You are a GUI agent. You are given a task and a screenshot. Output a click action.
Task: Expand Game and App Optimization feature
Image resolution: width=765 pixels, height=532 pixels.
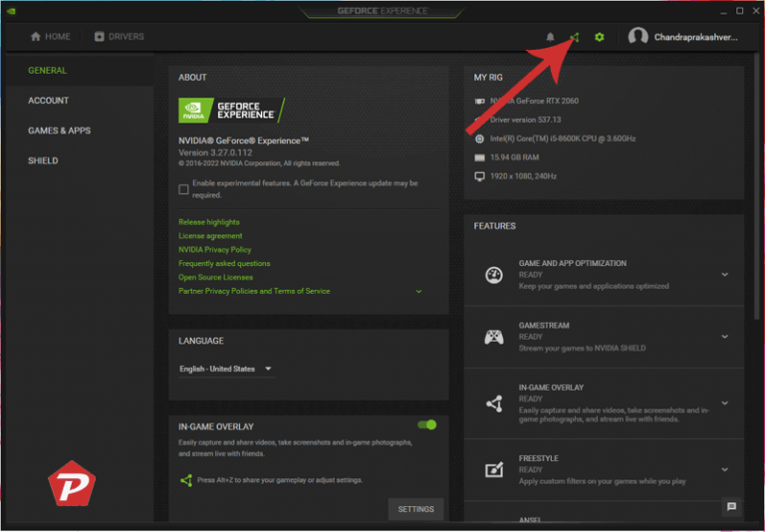point(724,275)
